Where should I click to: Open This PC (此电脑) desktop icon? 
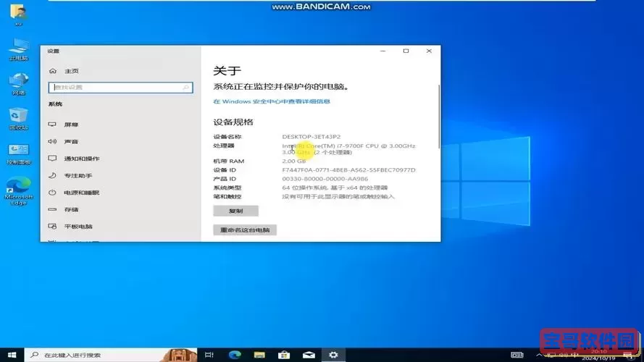pyautogui.click(x=19, y=50)
